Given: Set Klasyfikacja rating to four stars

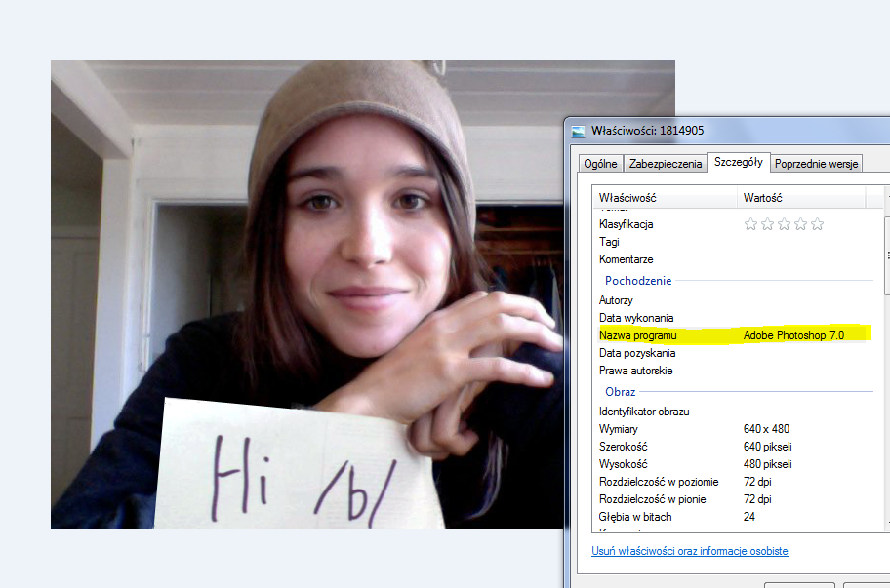Looking at the screenshot, I should click(800, 224).
